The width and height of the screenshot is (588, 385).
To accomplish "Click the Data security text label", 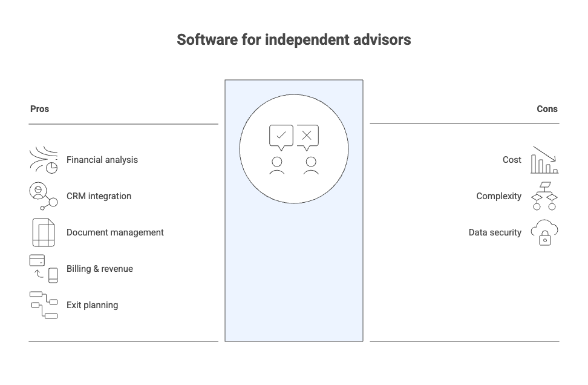I will (495, 232).
